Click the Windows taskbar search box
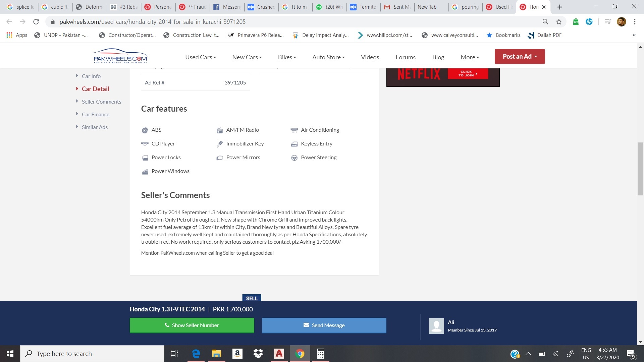Image resolution: width=644 pixels, height=362 pixels. 92,354
